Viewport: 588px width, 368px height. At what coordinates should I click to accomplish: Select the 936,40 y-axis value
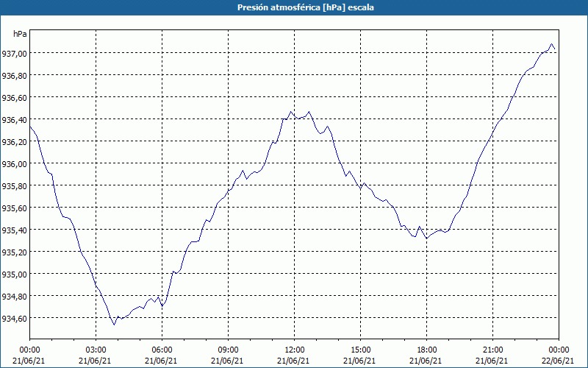pyautogui.click(x=14, y=120)
